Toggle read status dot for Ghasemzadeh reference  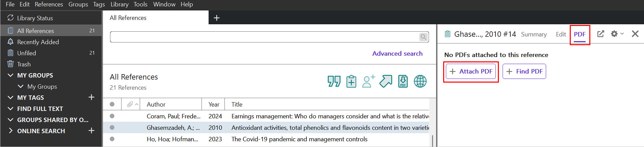pos(112,127)
